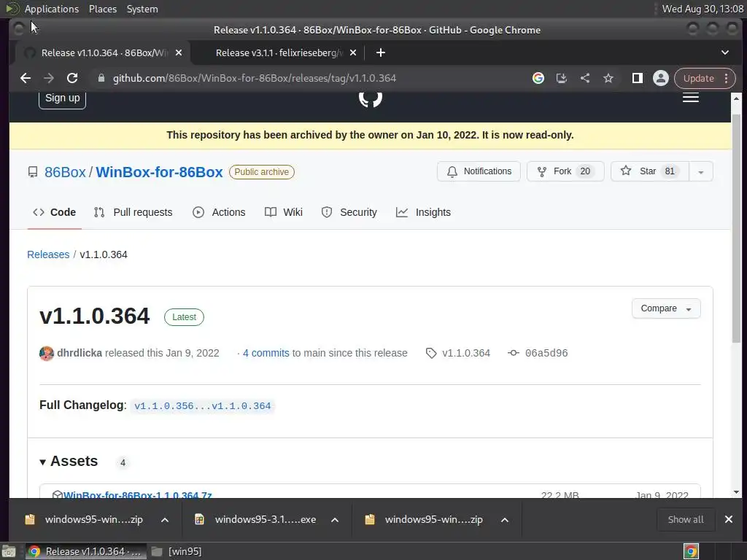The height and width of the screenshot is (560, 747).
Task: Click the show desktop icon in taskbar
Action: pyautogui.click(x=9, y=551)
